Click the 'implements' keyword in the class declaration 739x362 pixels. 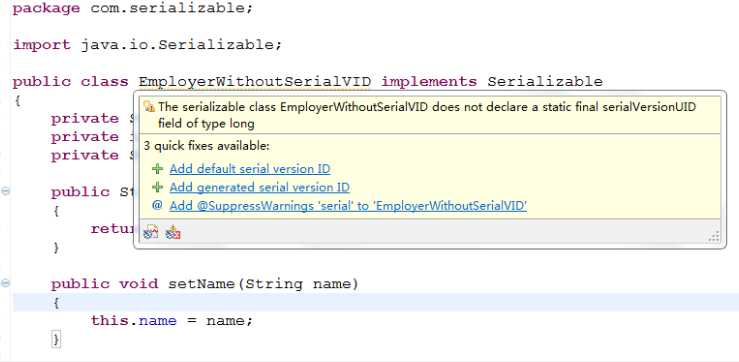(x=429, y=82)
